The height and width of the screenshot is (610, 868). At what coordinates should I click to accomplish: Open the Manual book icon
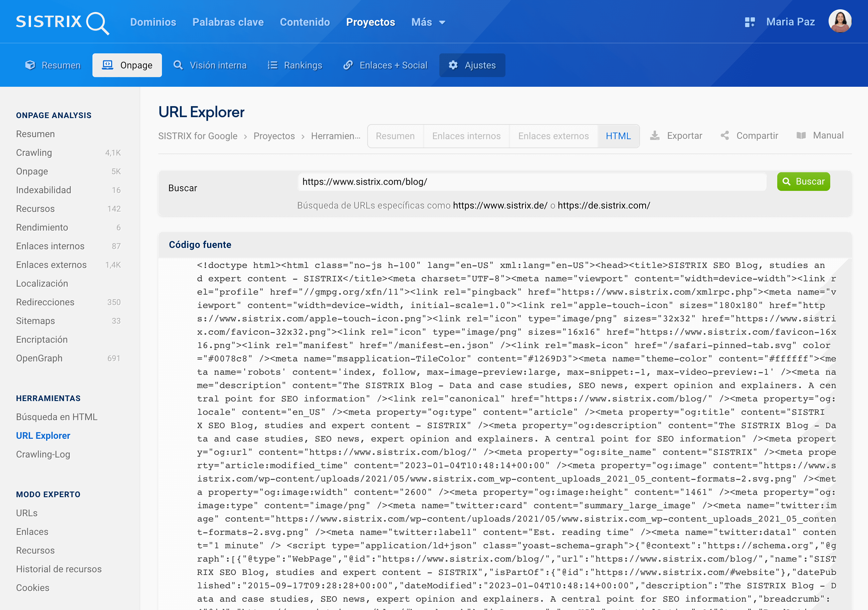pyautogui.click(x=801, y=136)
